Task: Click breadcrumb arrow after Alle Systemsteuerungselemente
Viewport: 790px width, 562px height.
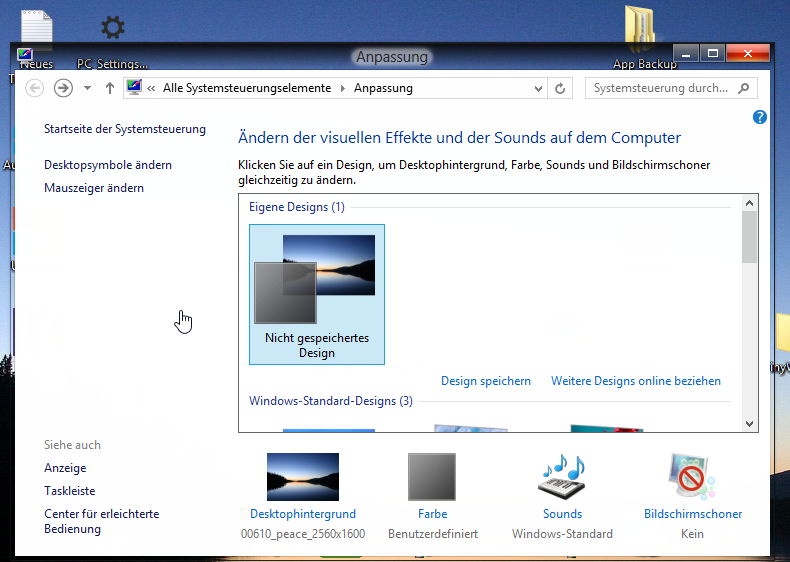Action: coord(343,89)
